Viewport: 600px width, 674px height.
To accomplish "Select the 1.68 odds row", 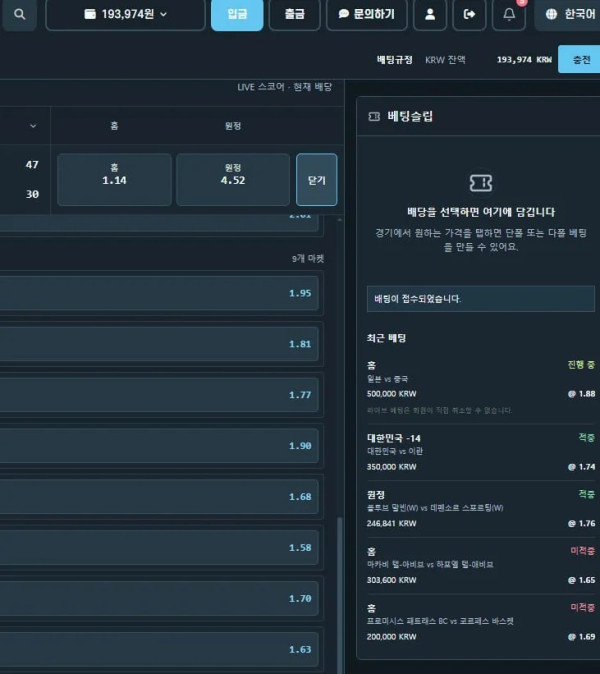I will (x=159, y=496).
